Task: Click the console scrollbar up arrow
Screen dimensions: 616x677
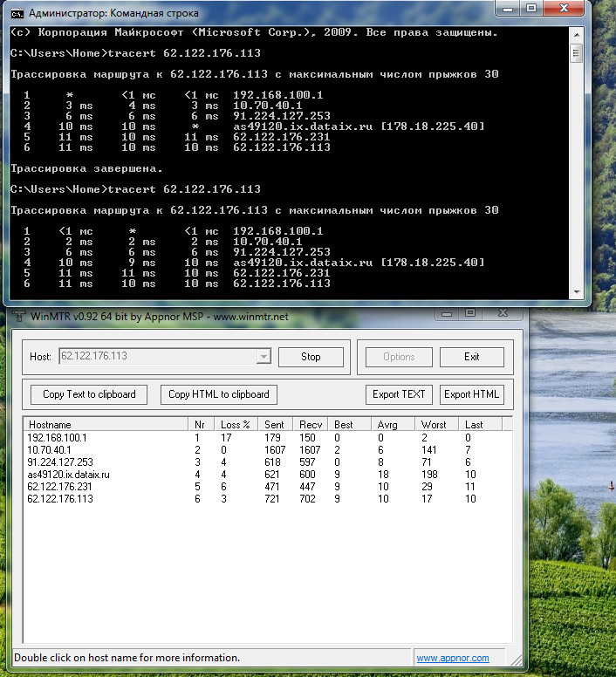Action: click(x=576, y=33)
